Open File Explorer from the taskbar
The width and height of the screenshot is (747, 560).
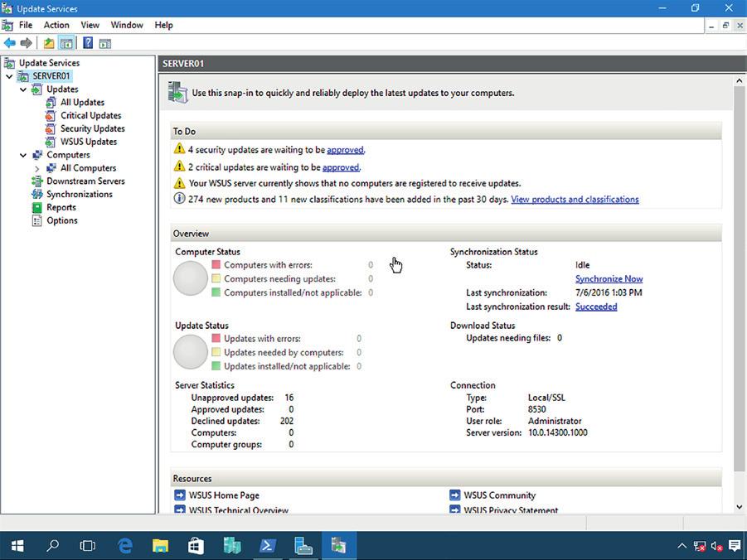tap(161, 546)
